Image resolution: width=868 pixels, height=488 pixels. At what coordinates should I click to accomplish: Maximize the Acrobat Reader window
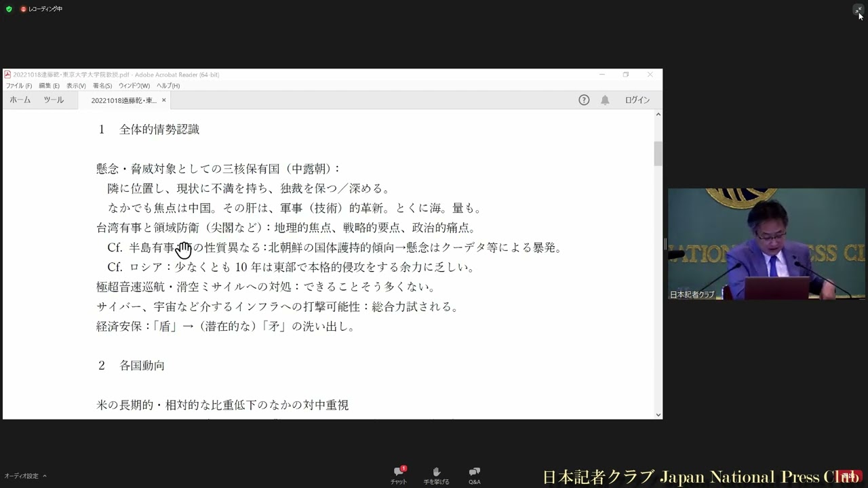(626, 75)
